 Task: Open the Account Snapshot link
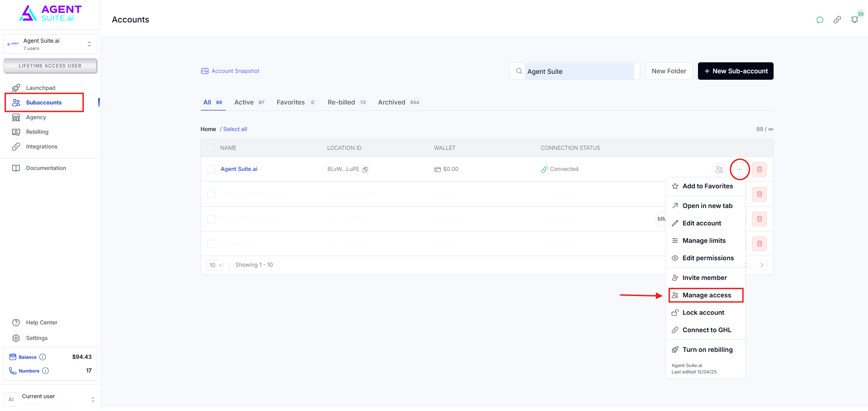pos(235,71)
